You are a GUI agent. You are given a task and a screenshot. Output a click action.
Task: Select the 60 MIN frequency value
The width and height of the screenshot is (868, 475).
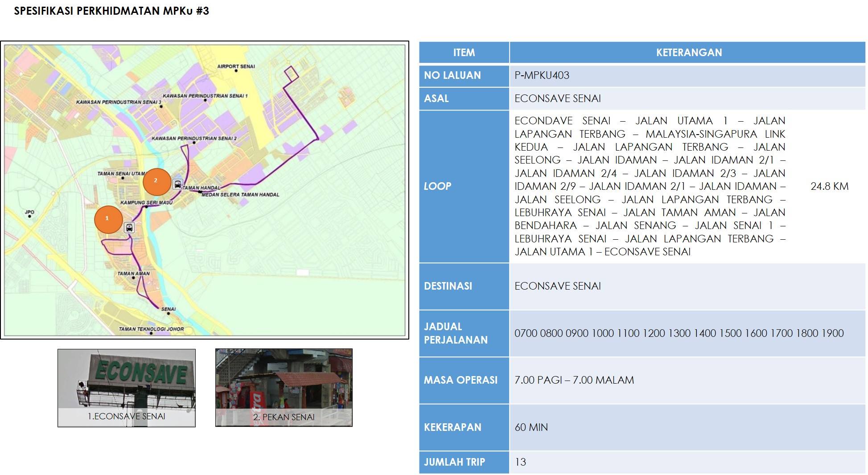(531, 427)
